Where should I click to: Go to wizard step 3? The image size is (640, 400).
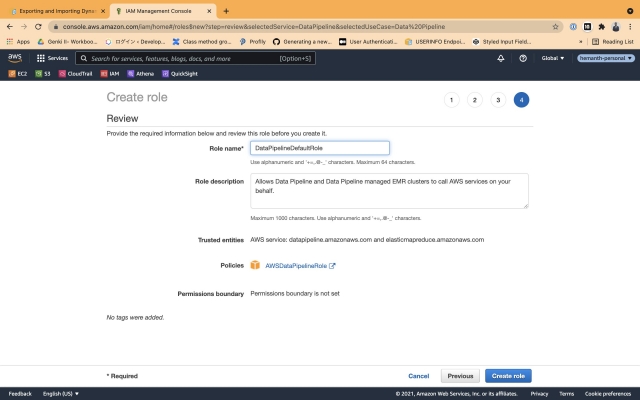(498, 100)
